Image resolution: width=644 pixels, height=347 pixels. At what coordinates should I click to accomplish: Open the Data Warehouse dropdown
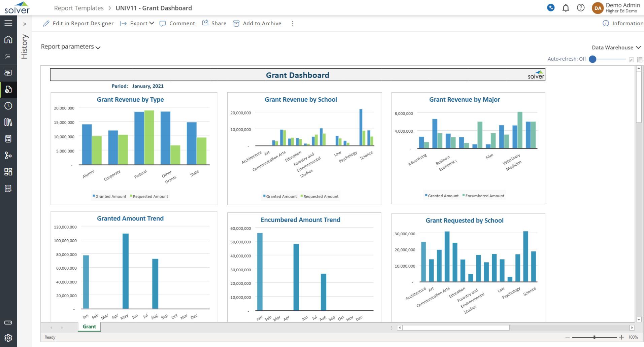click(616, 47)
